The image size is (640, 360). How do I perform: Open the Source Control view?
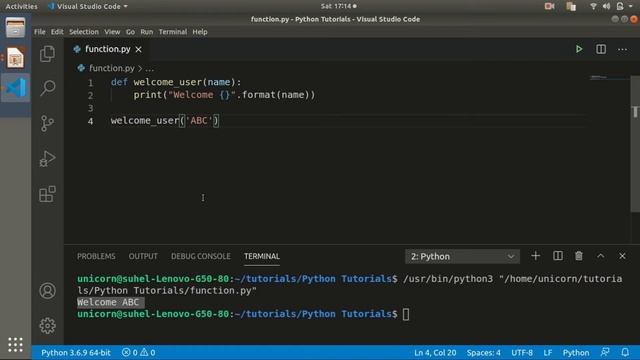[x=47, y=123]
